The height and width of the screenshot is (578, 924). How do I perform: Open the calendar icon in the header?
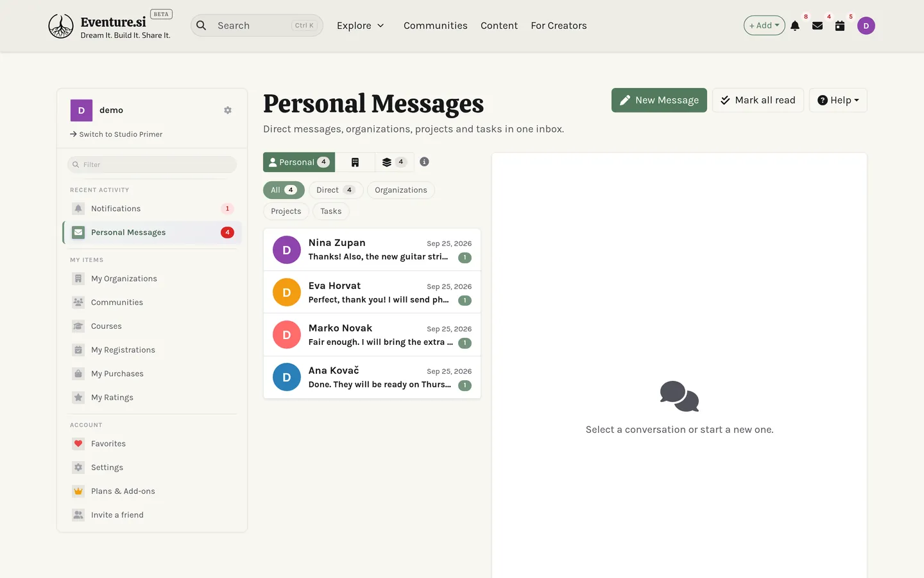pos(840,26)
